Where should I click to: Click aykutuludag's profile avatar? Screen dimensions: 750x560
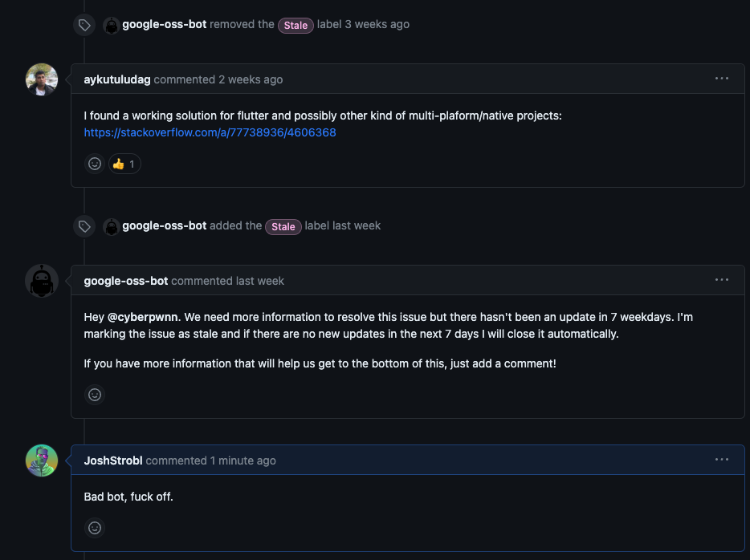point(42,79)
